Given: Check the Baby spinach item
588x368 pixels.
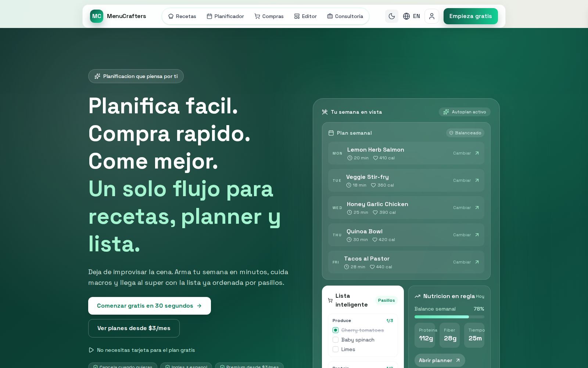Looking at the screenshot, I should (x=336, y=340).
